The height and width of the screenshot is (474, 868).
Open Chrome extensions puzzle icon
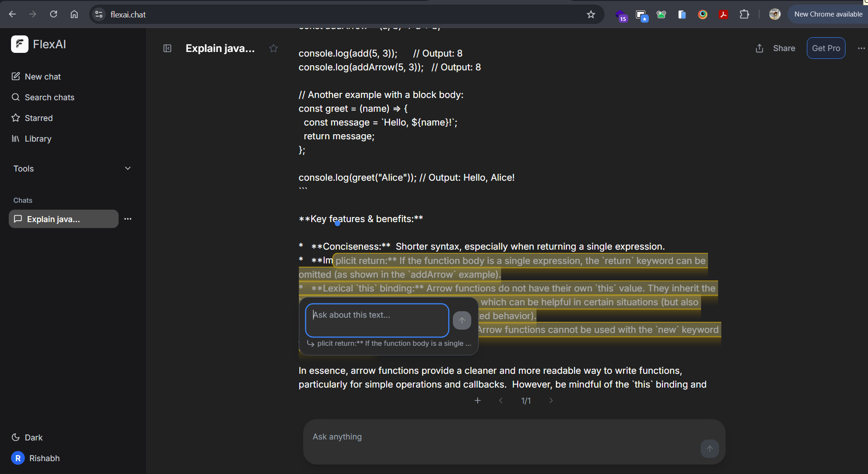pos(744,14)
